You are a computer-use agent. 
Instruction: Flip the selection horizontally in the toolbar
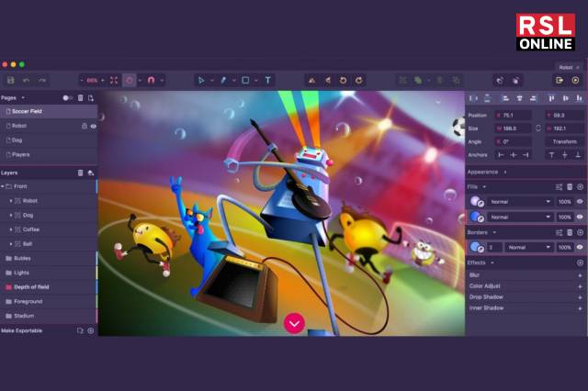click(x=311, y=80)
